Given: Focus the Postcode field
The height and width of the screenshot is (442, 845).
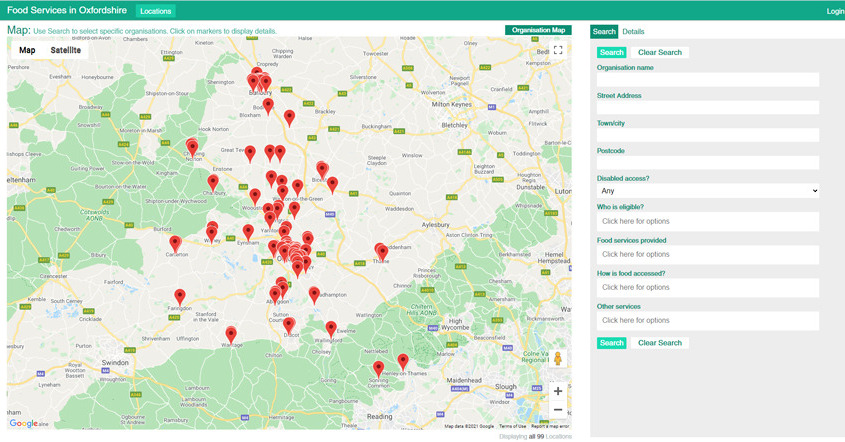Looking at the screenshot, I should tap(708, 163).
